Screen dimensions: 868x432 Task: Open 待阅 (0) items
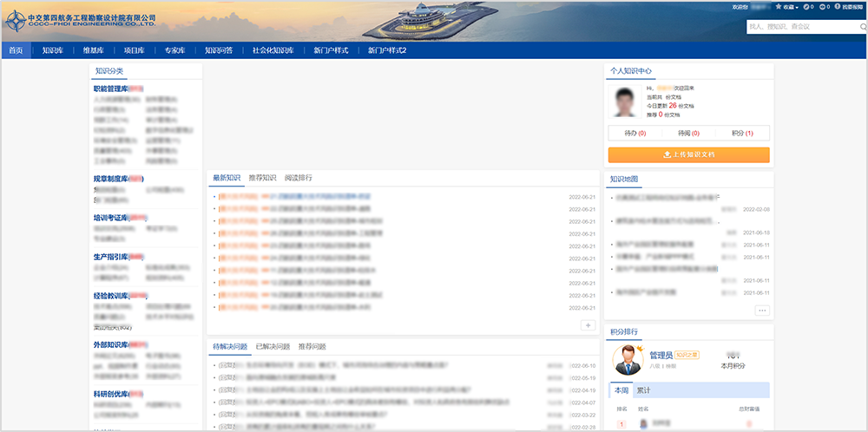coord(688,134)
